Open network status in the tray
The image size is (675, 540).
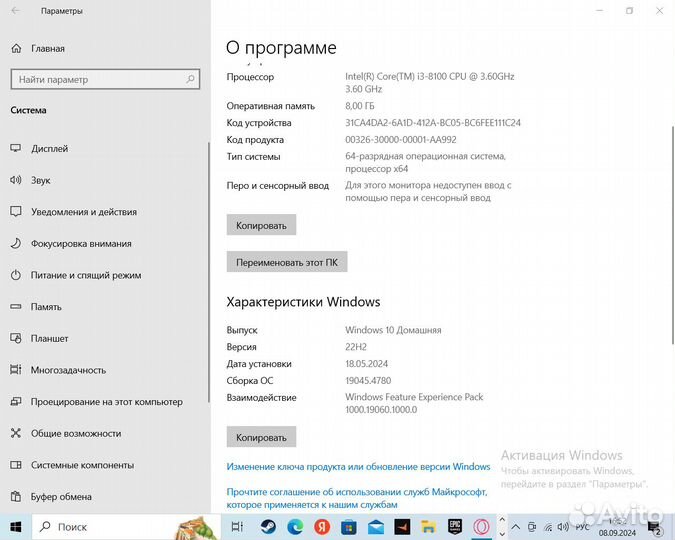click(x=548, y=527)
